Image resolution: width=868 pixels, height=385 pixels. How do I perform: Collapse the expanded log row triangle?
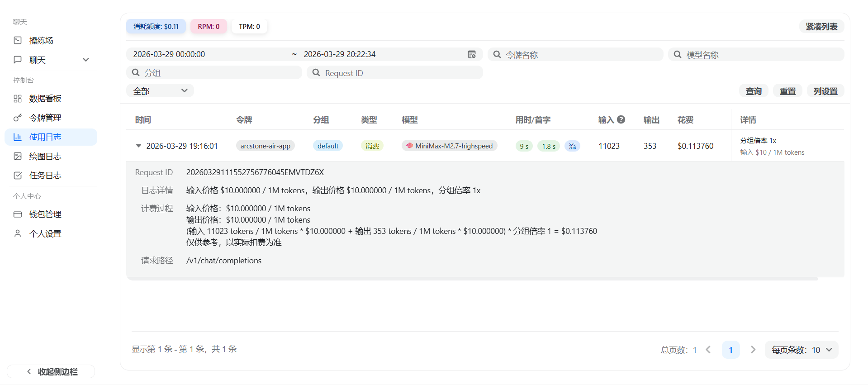click(138, 146)
